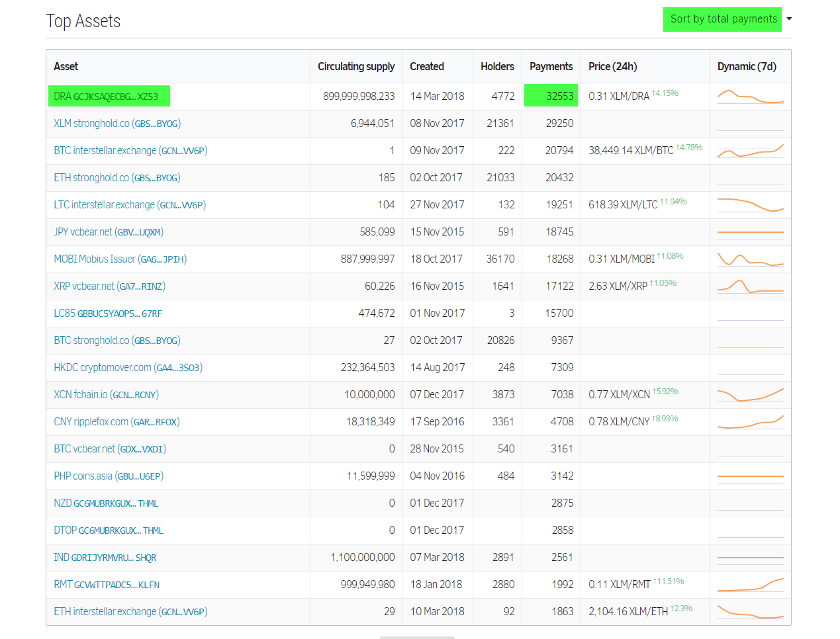Open NZD GC6MUBRKGUX...THML asset link
The image size is (840, 639).
pos(106,503)
